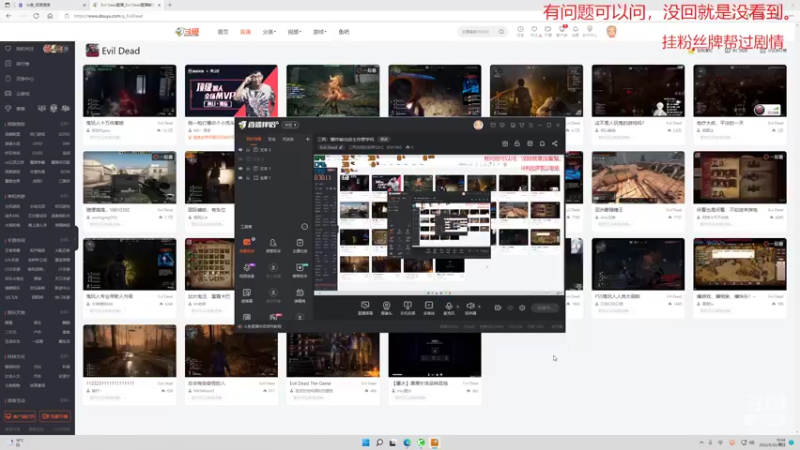Expand 分类 dropdown in Douyu navigation
800x450 pixels.
click(269, 32)
